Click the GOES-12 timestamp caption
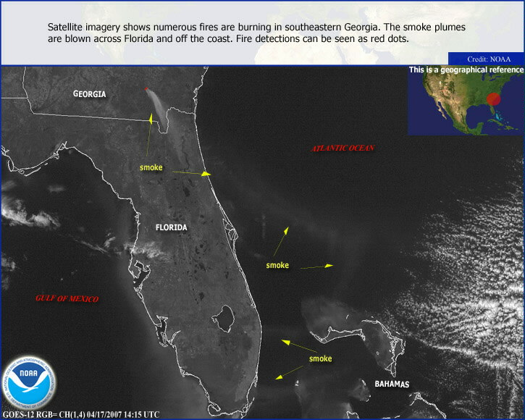 80,415
